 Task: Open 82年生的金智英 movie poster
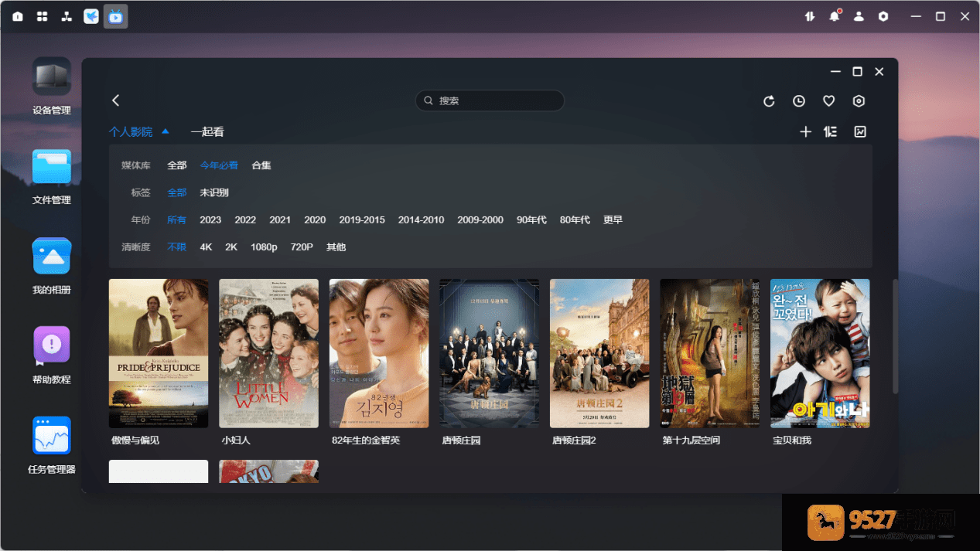click(x=379, y=353)
